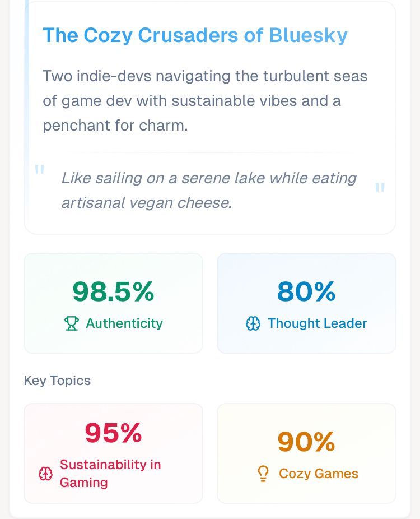Click the lightbulb icon beside Cozy Games
Viewport: 420px width, 519px height.
(x=263, y=474)
